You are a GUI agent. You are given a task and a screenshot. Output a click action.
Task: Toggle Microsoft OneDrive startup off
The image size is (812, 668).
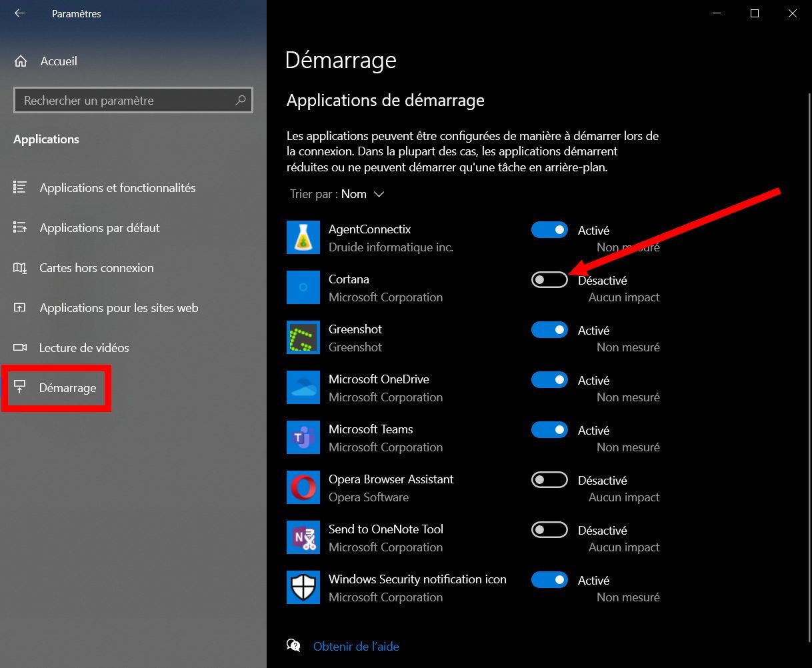point(549,380)
